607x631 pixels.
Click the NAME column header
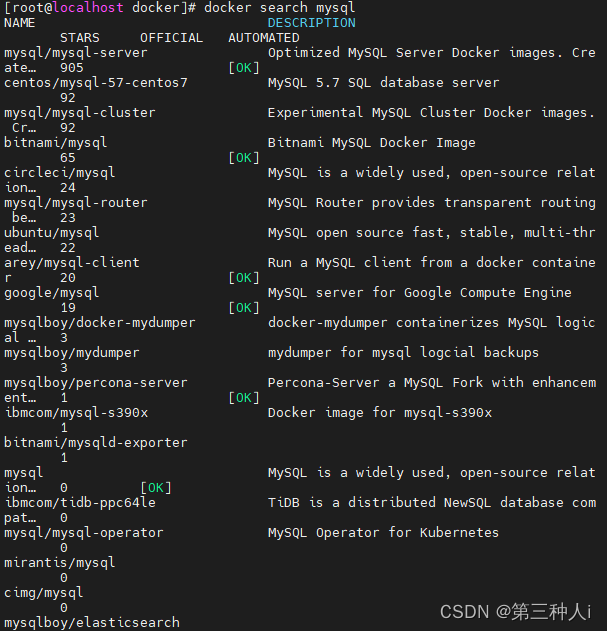point(20,23)
